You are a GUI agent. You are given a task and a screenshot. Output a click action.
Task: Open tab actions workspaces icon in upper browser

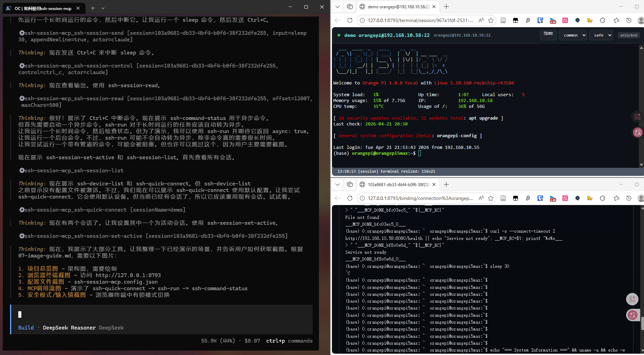click(350, 7)
